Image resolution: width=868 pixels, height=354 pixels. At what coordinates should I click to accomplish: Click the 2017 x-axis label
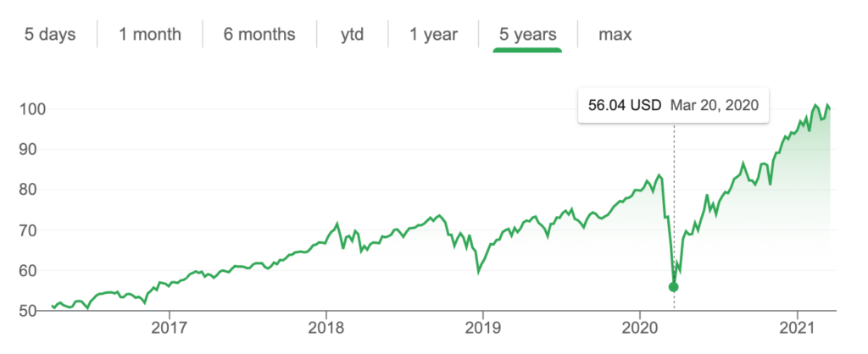pyautogui.click(x=170, y=329)
